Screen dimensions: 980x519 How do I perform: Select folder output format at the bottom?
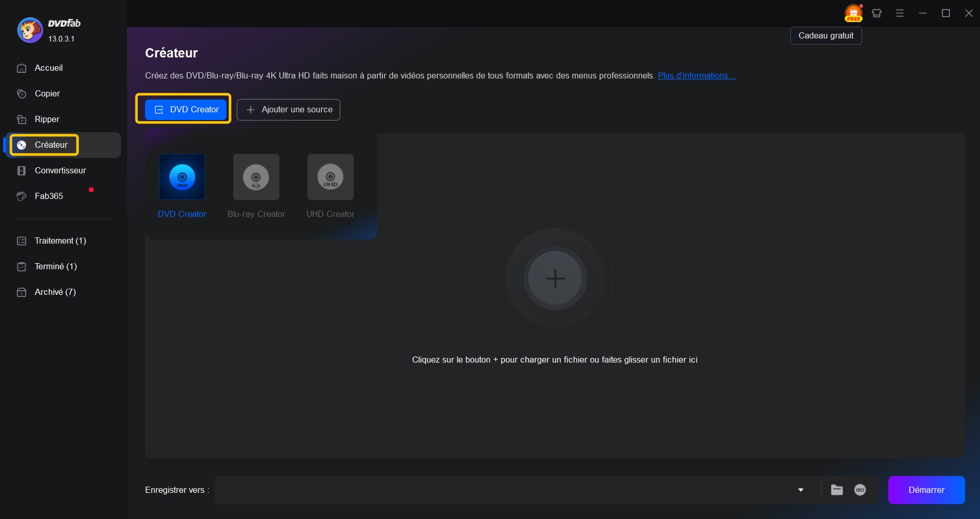click(x=836, y=490)
